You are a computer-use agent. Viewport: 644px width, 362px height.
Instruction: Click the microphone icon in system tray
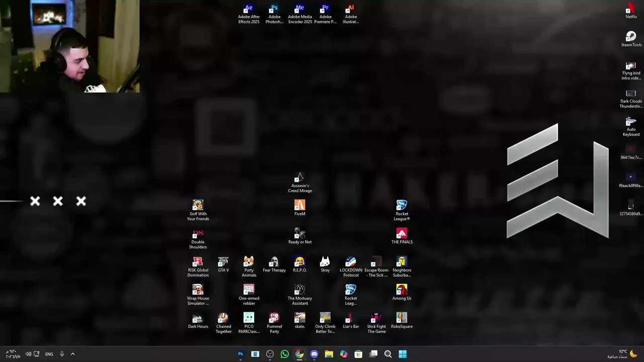(62, 354)
